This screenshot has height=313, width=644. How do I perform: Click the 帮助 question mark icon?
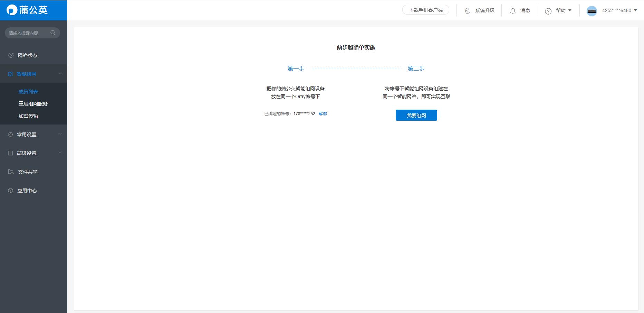(x=548, y=10)
